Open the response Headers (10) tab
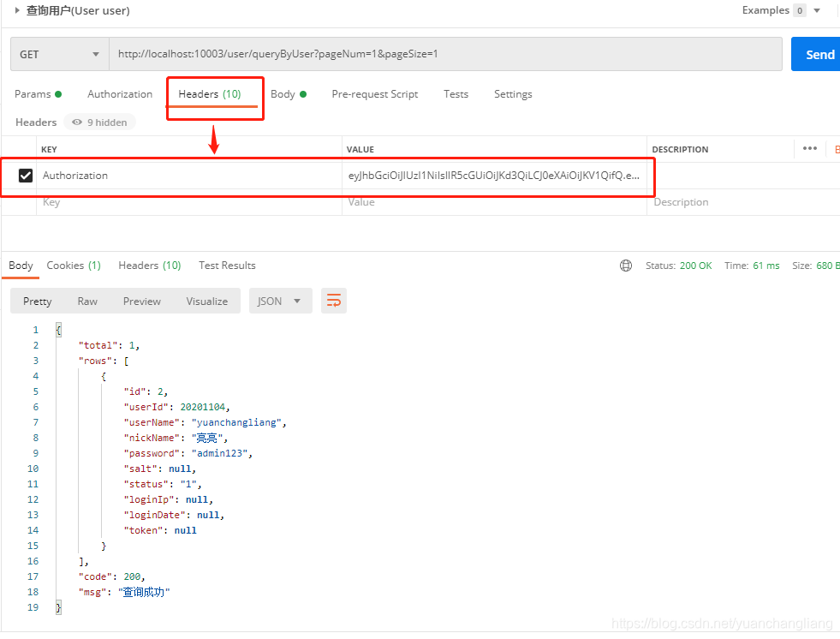 [x=150, y=266]
